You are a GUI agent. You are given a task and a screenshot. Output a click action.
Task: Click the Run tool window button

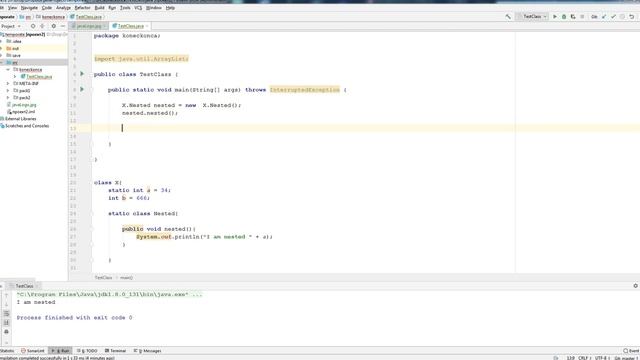click(60, 351)
